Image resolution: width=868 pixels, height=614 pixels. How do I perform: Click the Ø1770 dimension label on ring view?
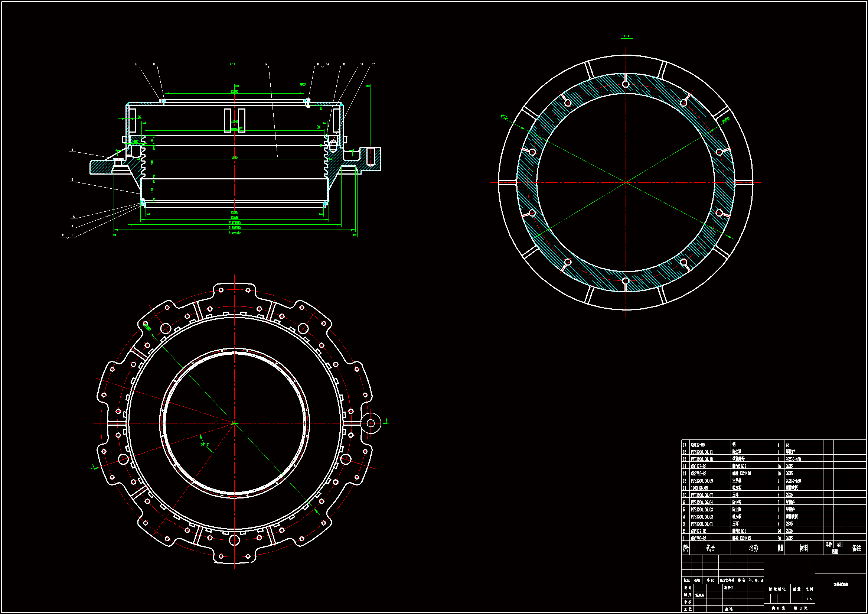pyautogui.click(x=504, y=117)
